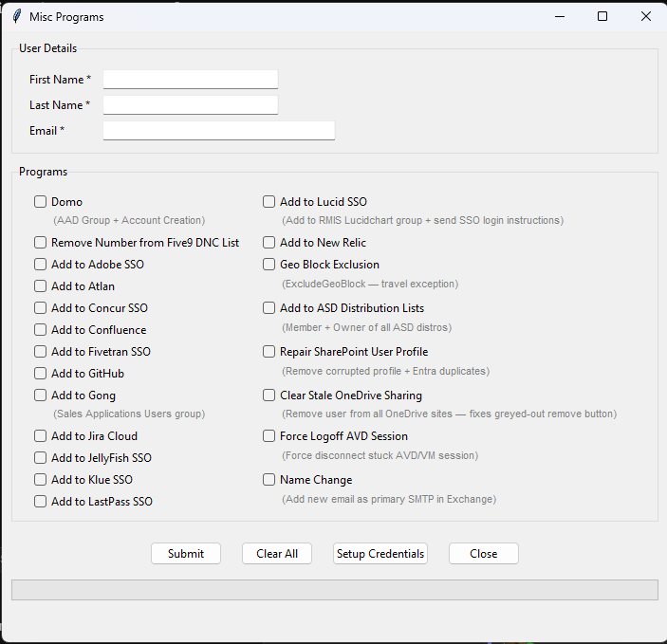Enable Remove Number from Five9 DNC List
This screenshot has width=667, height=644.
point(41,243)
